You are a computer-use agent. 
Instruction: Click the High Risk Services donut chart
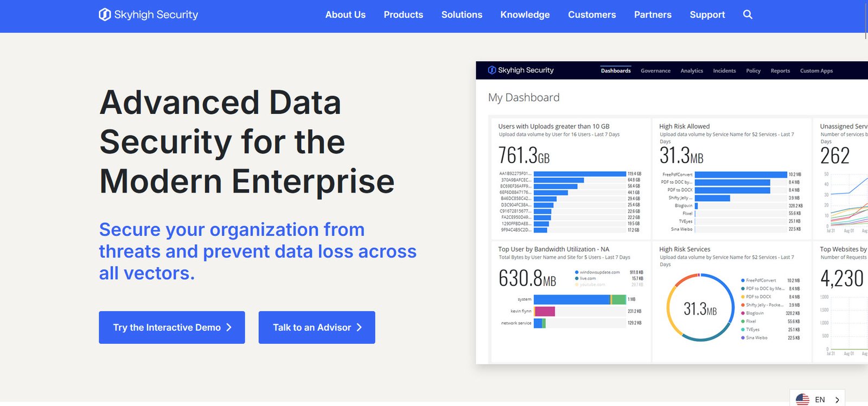pos(700,307)
